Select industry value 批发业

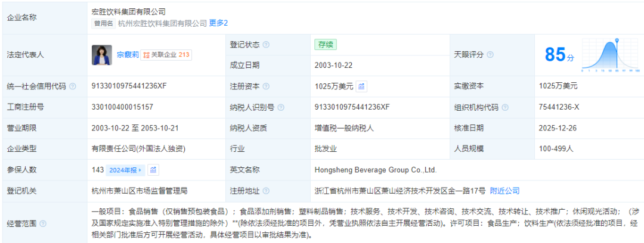pyautogui.click(x=326, y=148)
